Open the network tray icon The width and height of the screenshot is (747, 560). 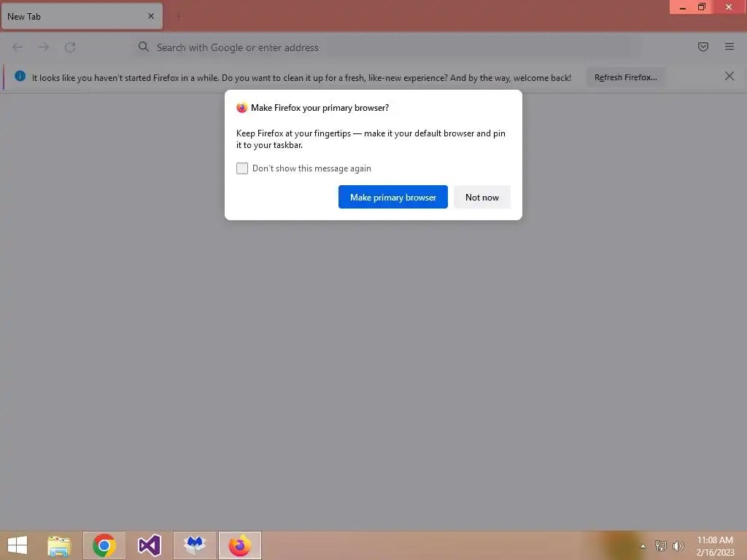pos(660,546)
